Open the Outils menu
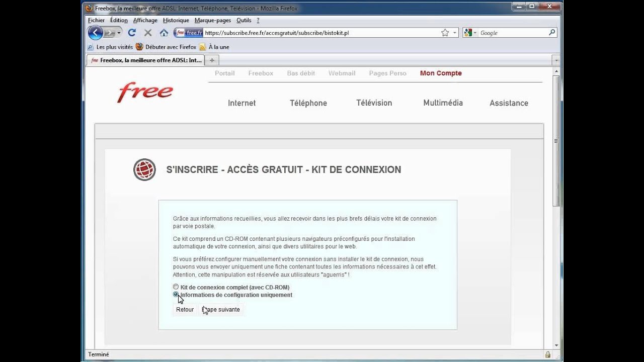This screenshot has width=644, height=362. (244, 20)
